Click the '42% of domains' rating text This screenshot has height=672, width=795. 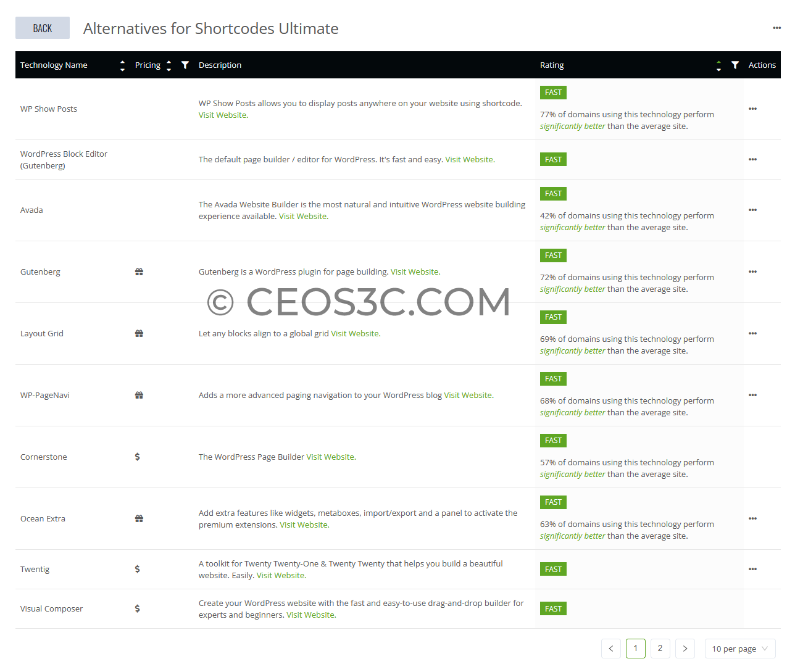pyautogui.click(x=627, y=222)
